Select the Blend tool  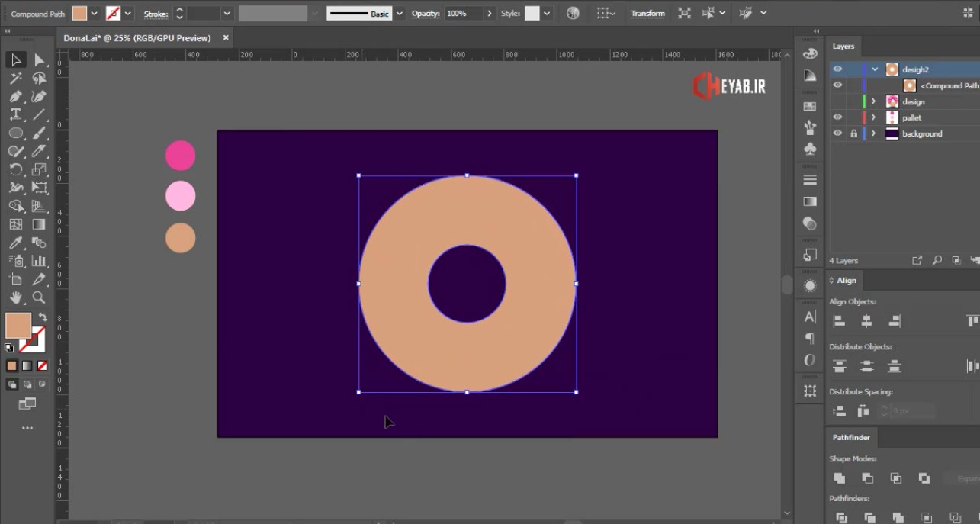tap(39, 243)
